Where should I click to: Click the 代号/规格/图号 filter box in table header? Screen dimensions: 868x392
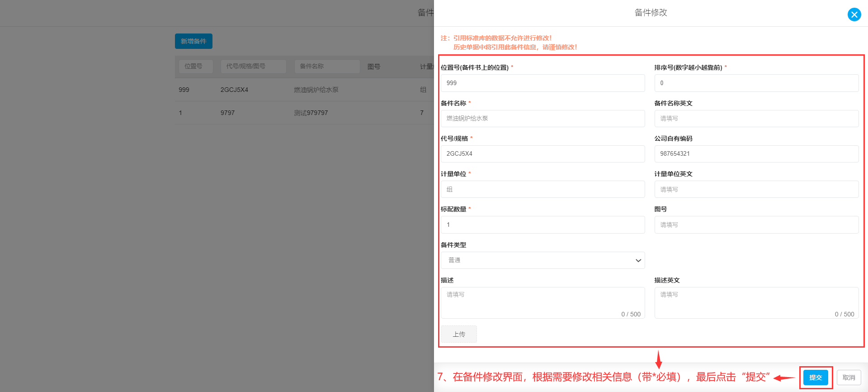(x=253, y=67)
